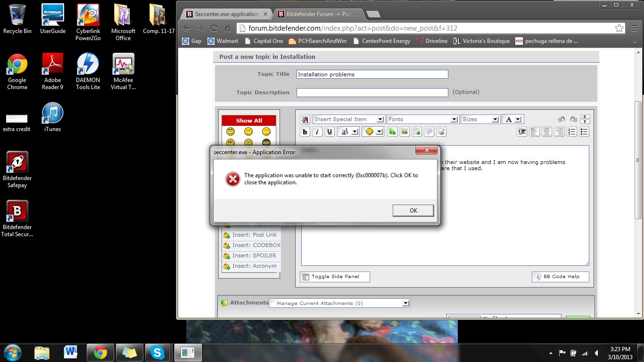Switch to the Seccenter.exe-application Chrome tab

[x=225, y=14]
